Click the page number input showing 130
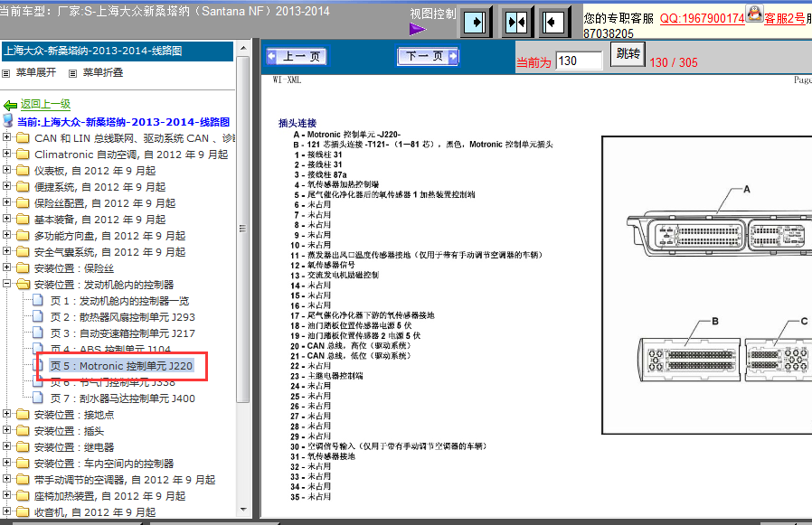The image size is (812, 525). click(x=579, y=61)
